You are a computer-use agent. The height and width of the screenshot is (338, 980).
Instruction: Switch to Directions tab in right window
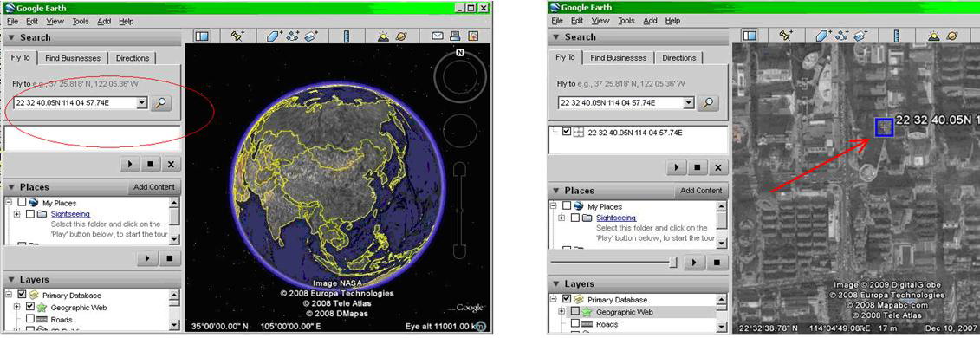(x=678, y=57)
